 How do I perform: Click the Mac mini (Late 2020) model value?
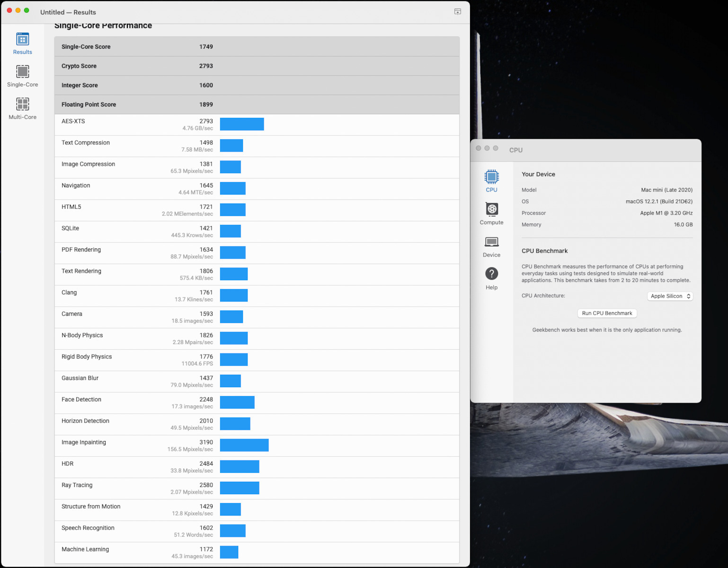pyautogui.click(x=666, y=190)
